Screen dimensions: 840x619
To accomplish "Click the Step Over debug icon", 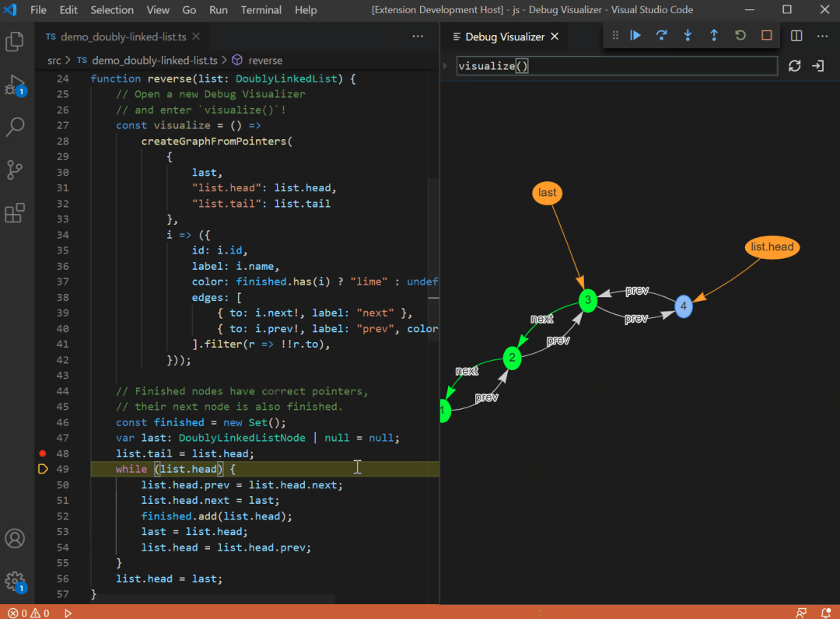I will coord(662,35).
